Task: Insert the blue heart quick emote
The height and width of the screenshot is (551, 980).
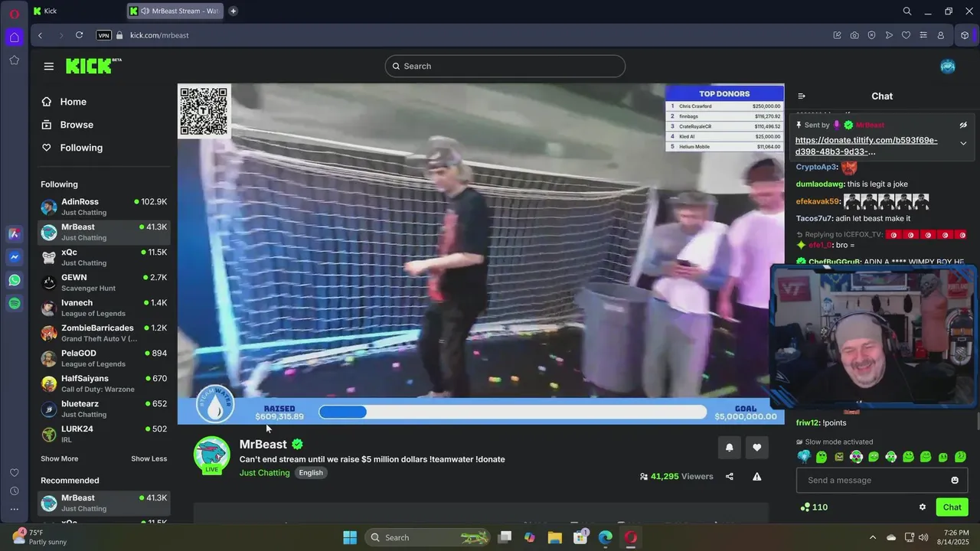Action: coord(803,457)
